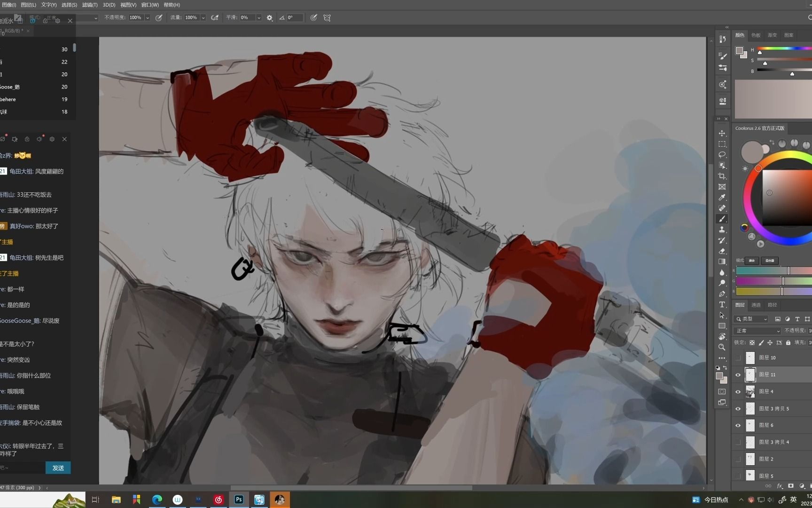Select the Spot Healing Brush tool

click(x=722, y=208)
